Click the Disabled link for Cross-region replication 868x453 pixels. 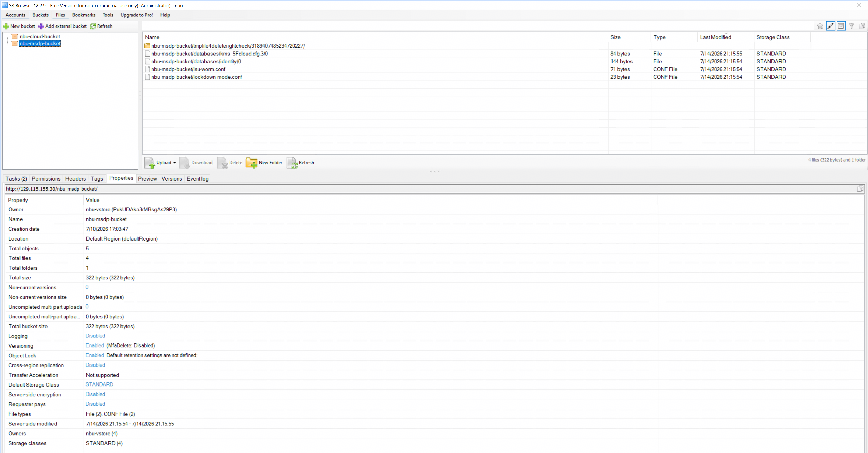(95, 365)
